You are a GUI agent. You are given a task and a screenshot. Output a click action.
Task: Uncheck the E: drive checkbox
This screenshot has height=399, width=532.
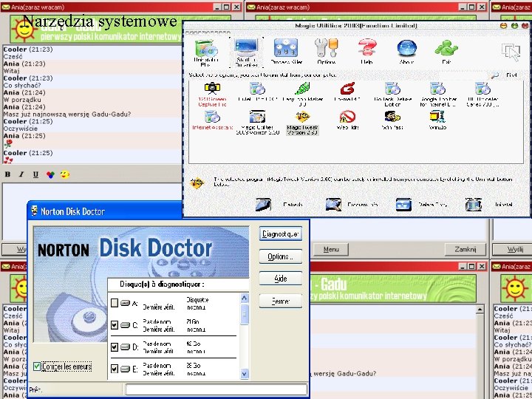(115, 369)
